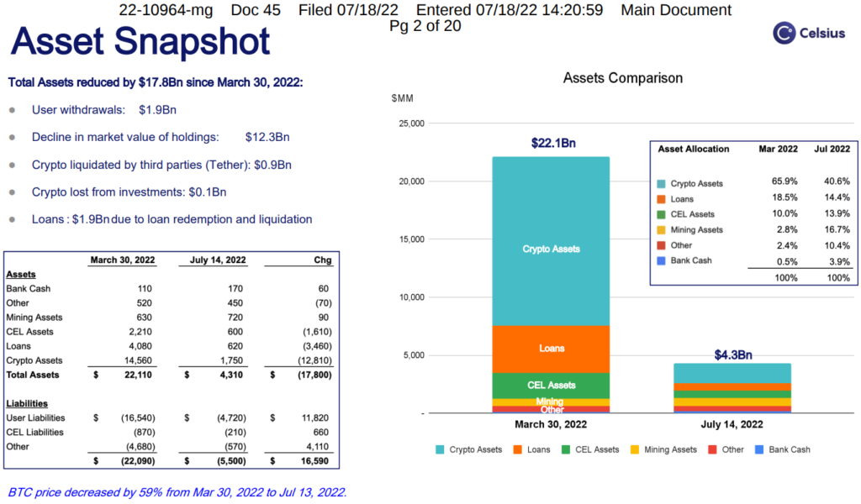Select the green CEL Assets bar segment
The height and width of the screenshot is (504, 861).
tap(551, 385)
